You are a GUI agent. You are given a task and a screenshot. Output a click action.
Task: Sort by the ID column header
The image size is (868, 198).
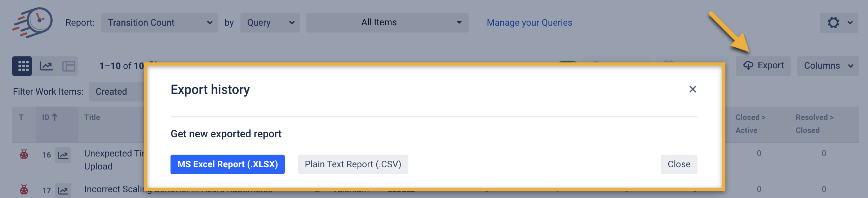50,117
